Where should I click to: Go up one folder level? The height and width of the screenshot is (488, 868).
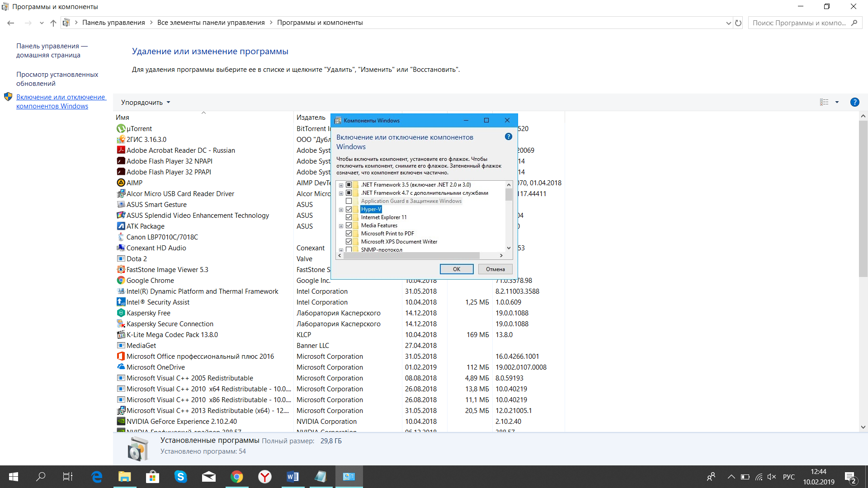click(53, 23)
